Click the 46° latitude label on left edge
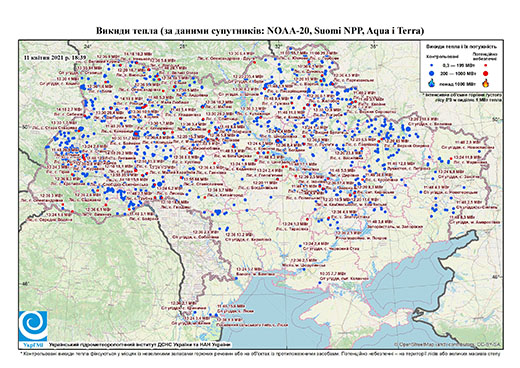 coord(25,284)
